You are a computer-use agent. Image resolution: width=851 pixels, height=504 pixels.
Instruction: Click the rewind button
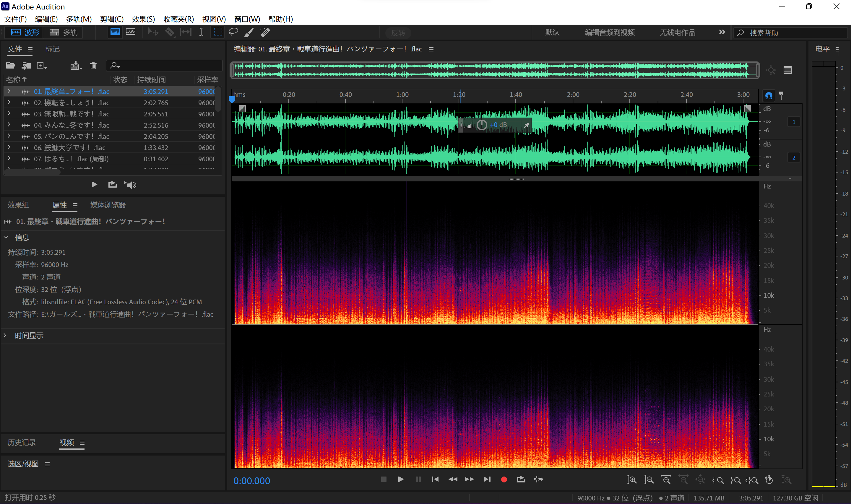(x=453, y=479)
